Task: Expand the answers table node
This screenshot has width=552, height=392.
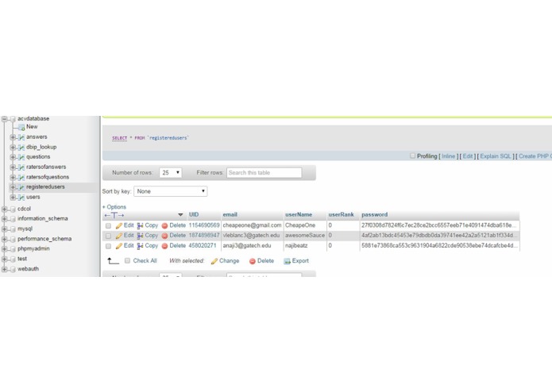Action: click(x=13, y=137)
